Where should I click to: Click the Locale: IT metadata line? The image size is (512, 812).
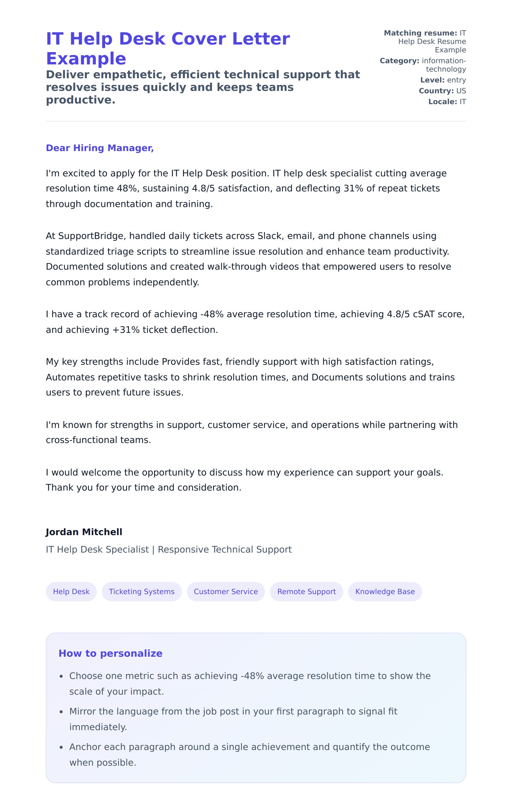pyautogui.click(x=447, y=101)
